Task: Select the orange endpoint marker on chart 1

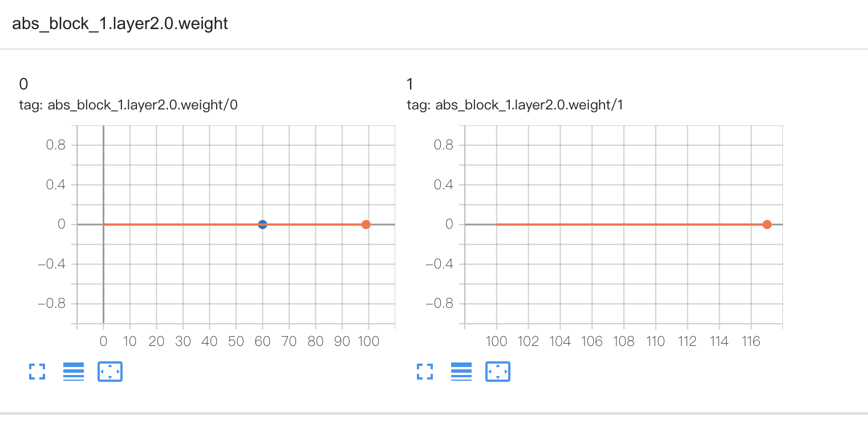Action: [768, 224]
